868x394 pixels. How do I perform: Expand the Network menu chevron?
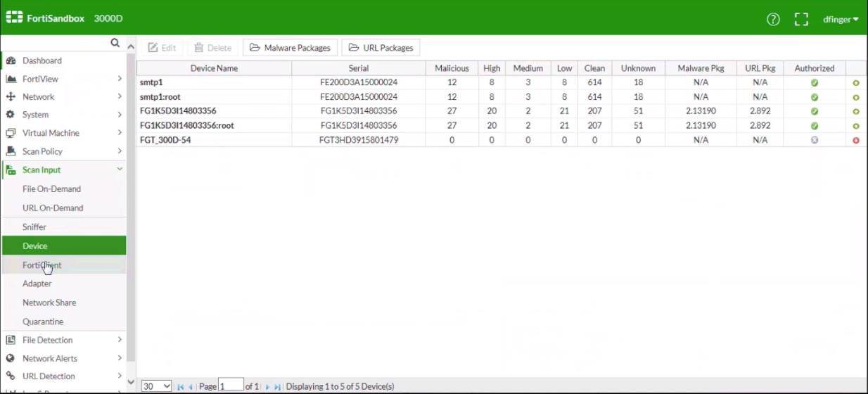(120, 96)
